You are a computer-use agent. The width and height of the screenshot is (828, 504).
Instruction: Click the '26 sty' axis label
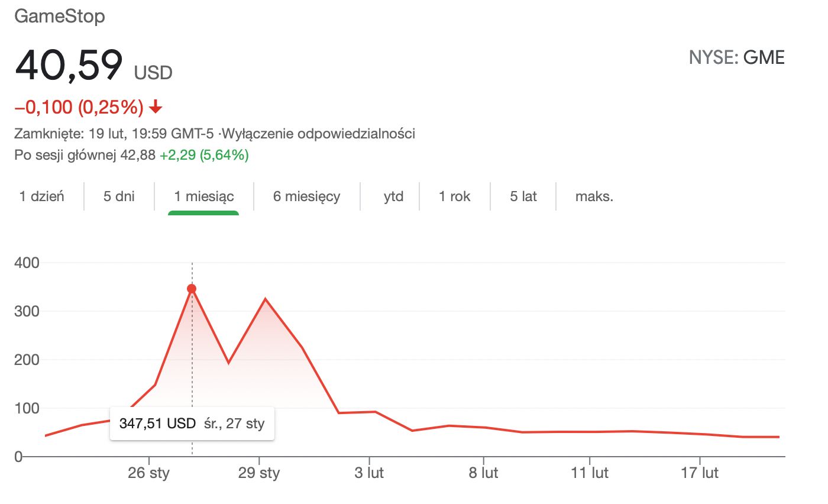point(148,473)
